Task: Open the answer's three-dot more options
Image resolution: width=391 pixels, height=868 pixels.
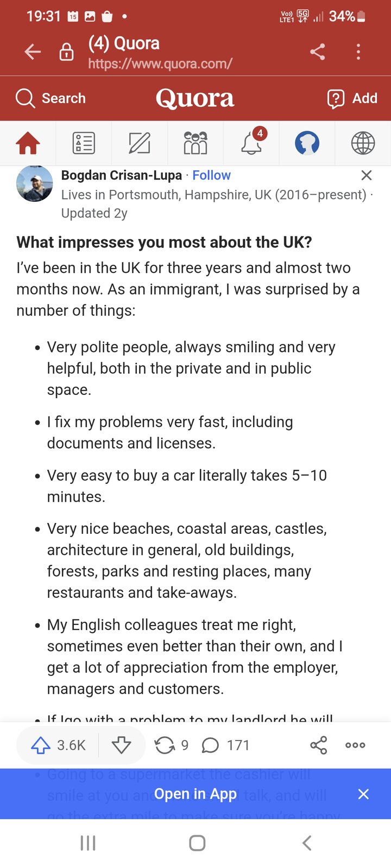Action: coord(355,745)
